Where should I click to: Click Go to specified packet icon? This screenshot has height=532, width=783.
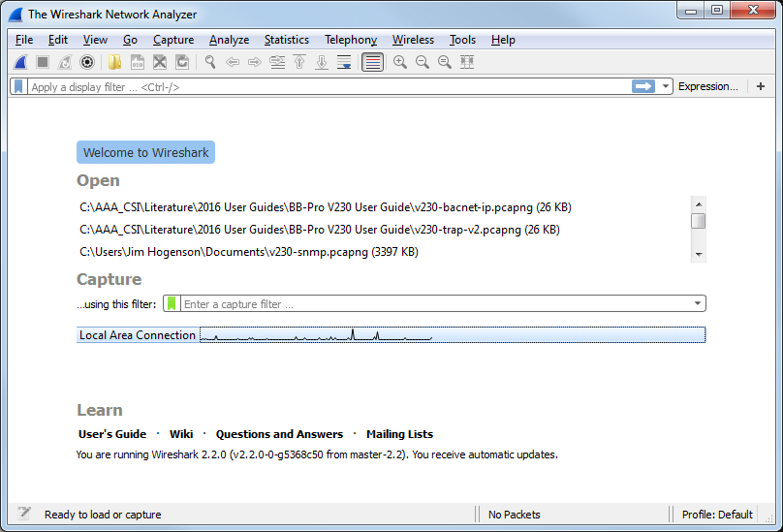pos(277,62)
